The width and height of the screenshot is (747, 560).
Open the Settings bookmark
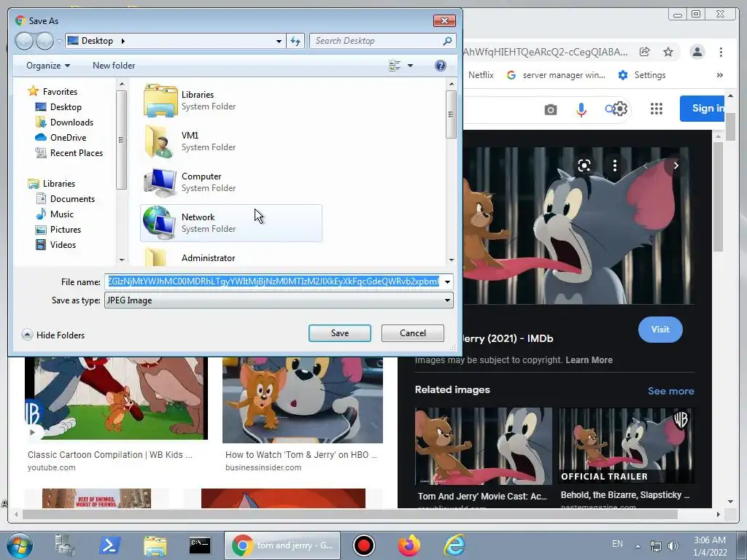coord(642,75)
